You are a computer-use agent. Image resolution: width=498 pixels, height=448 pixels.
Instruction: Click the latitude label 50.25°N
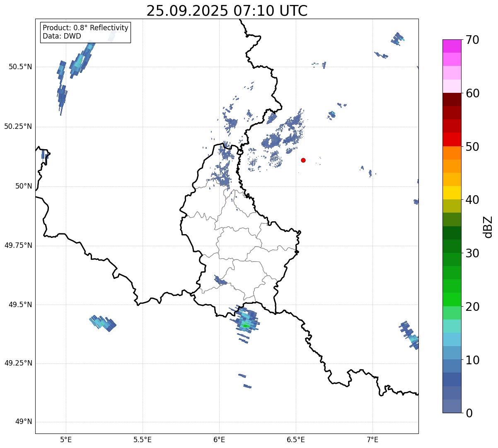pyautogui.click(x=18, y=126)
